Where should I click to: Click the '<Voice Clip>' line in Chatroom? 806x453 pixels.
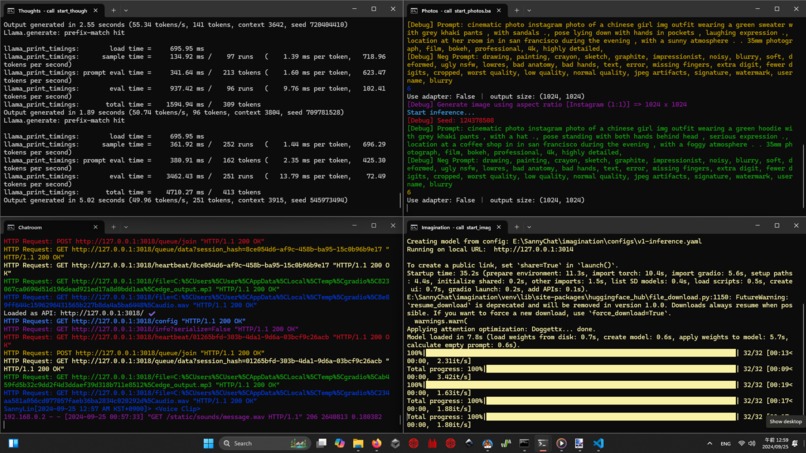[102, 409]
